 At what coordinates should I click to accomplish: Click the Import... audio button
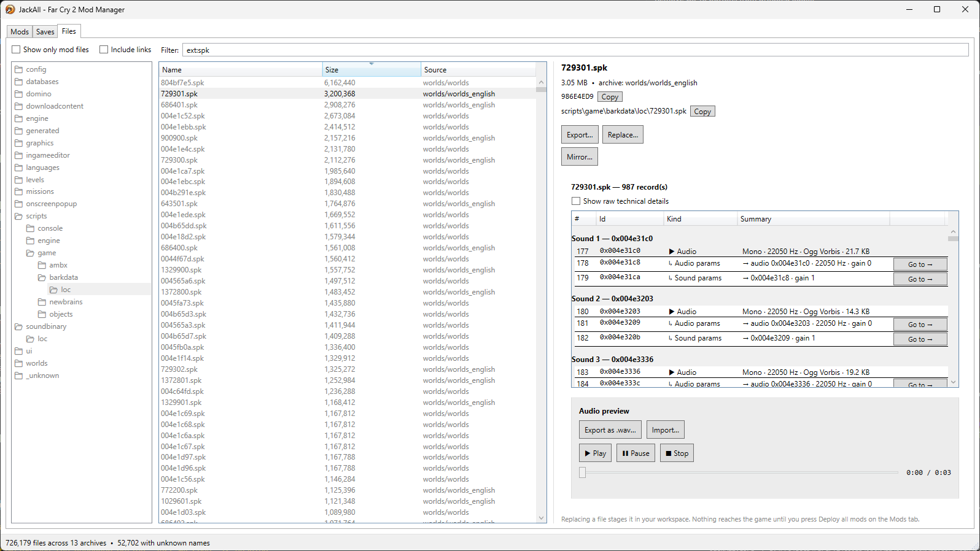point(666,430)
